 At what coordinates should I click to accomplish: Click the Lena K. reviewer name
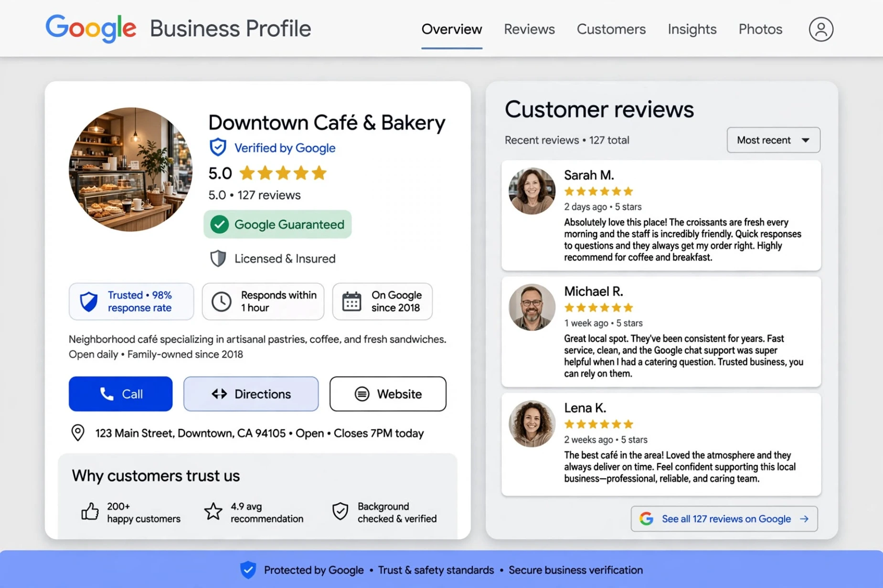pyautogui.click(x=585, y=408)
